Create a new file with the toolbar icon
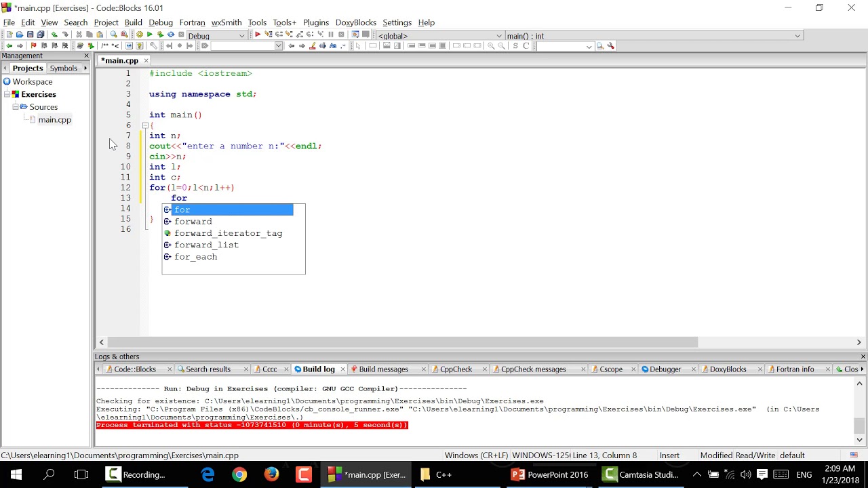 pyautogui.click(x=9, y=35)
